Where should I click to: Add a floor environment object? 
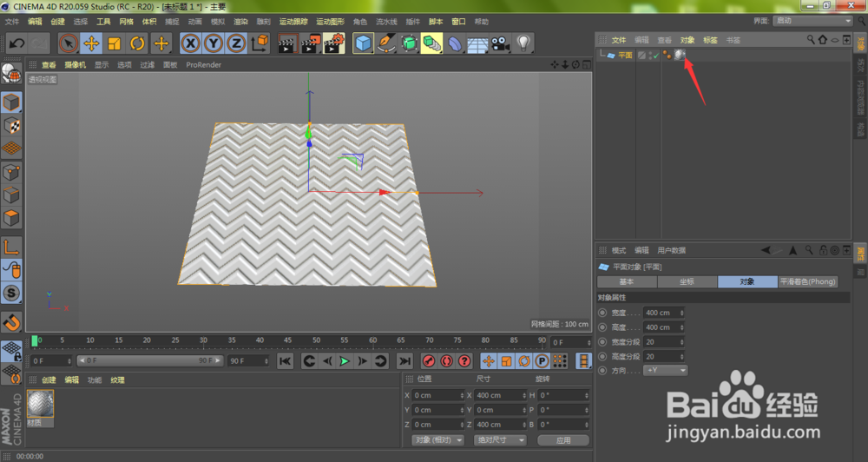click(477, 43)
